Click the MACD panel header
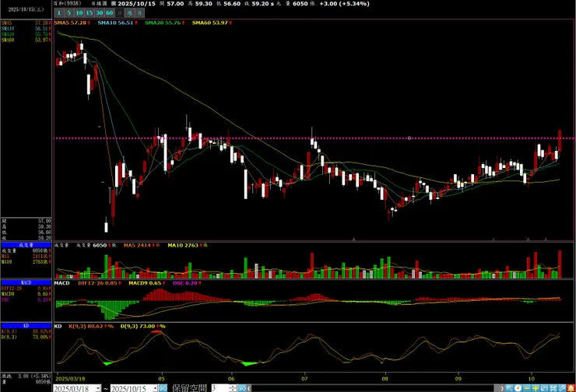 click(x=26, y=282)
